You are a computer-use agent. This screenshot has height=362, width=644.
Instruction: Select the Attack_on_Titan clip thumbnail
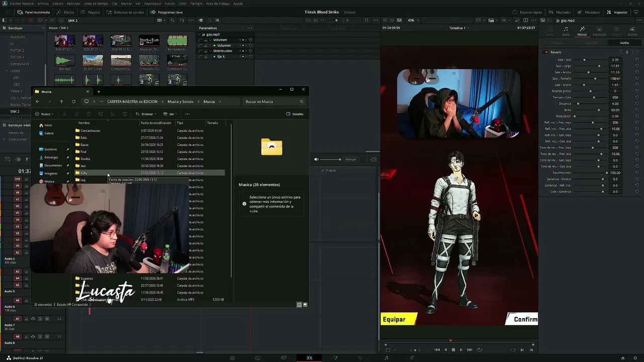pos(149,41)
